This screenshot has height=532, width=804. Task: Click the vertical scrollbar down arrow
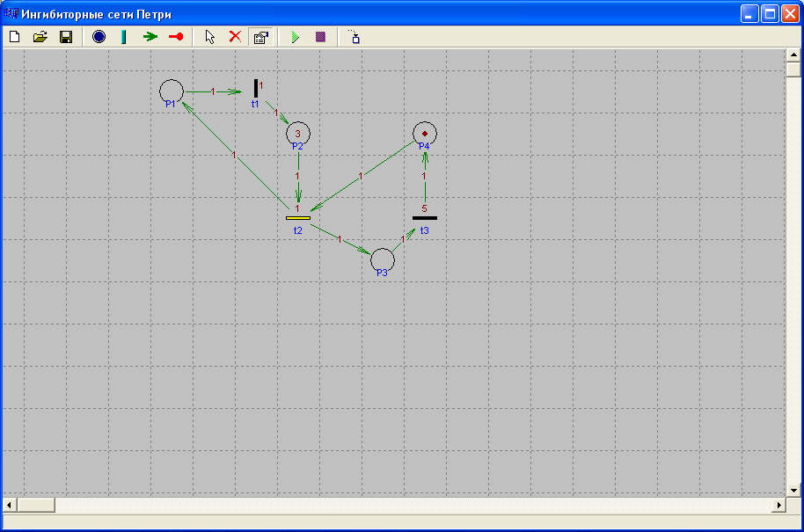(x=793, y=491)
